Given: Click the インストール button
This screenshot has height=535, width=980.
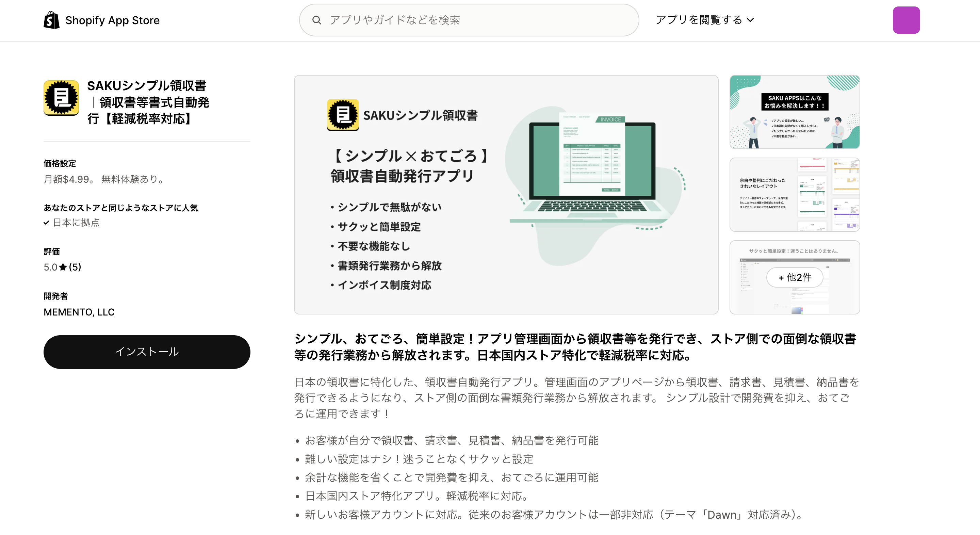Looking at the screenshot, I should coord(147,352).
